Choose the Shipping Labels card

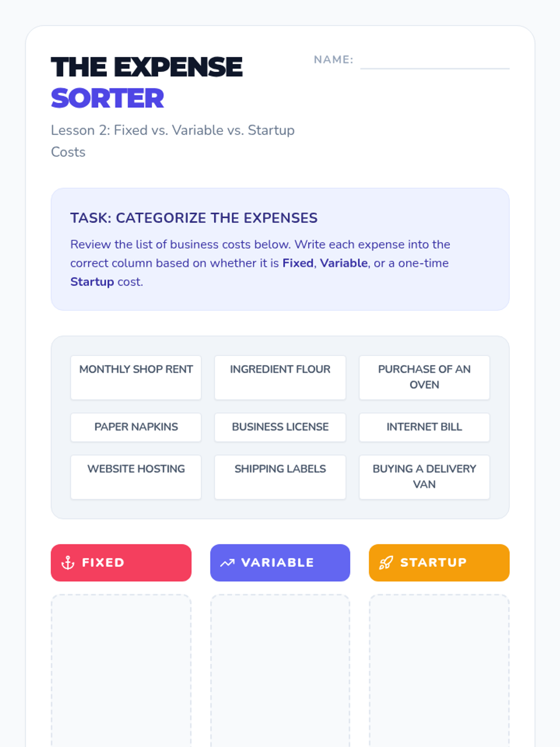coord(280,477)
